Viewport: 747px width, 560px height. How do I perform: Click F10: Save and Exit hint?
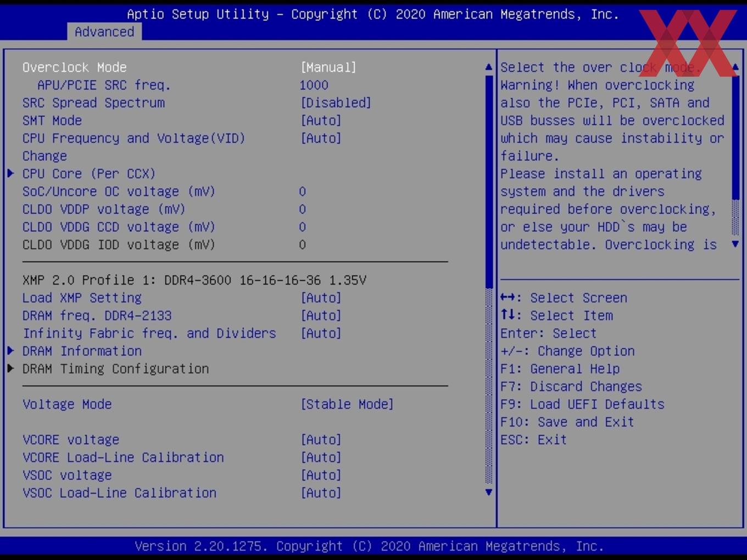567,422
